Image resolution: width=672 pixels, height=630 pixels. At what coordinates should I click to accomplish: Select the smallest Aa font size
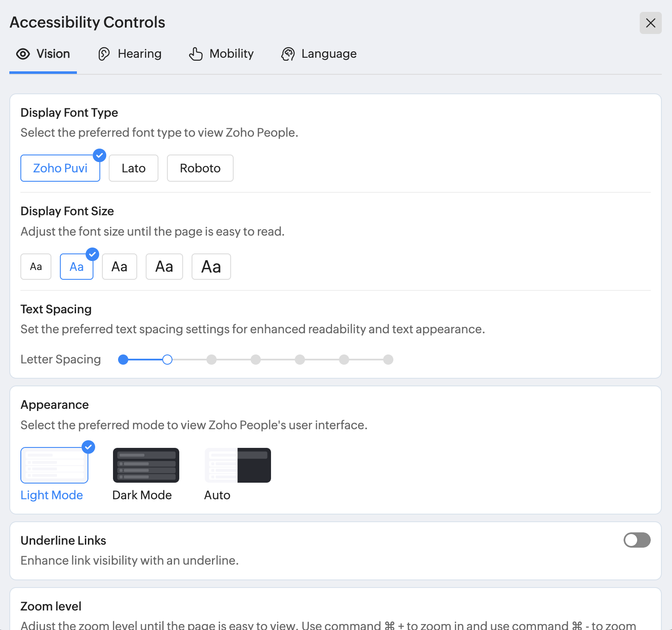click(x=36, y=267)
